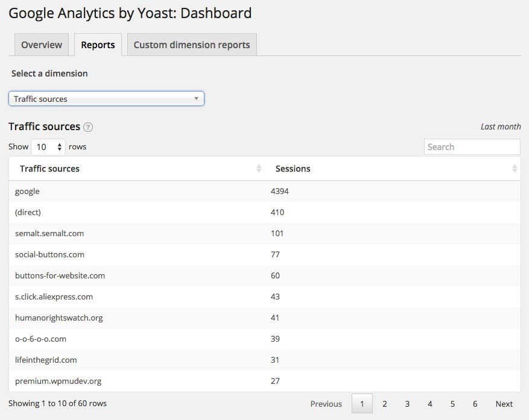The width and height of the screenshot is (529, 420).
Task: Click the Last month label
Action: pyautogui.click(x=501, y=127)
